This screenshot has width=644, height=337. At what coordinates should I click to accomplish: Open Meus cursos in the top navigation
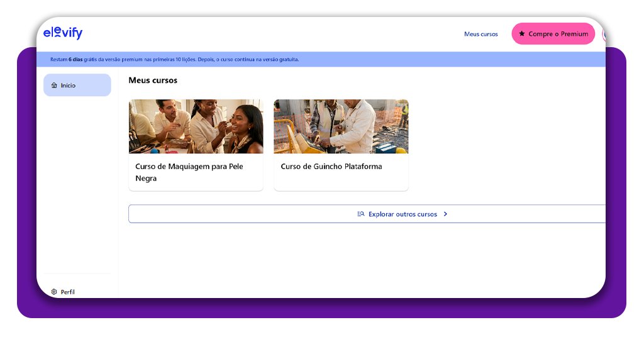[x=480, y=34]
